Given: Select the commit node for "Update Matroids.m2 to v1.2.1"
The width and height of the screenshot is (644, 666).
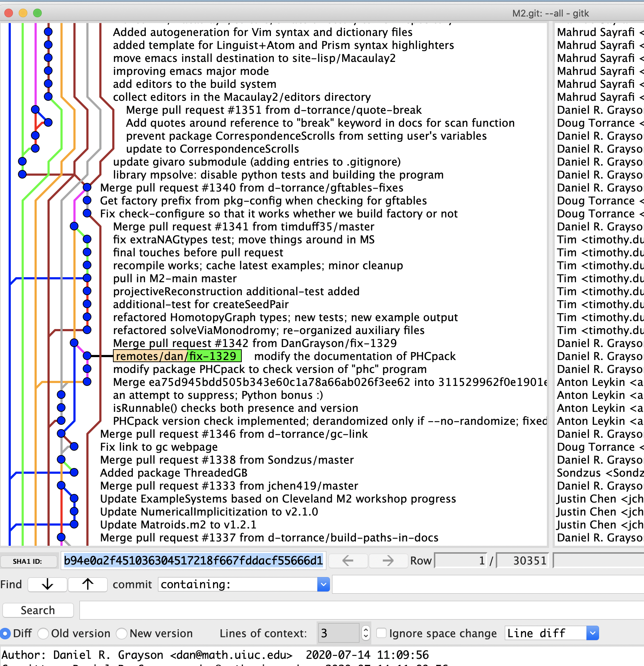Looking at the screenshot, I should 74,525.
